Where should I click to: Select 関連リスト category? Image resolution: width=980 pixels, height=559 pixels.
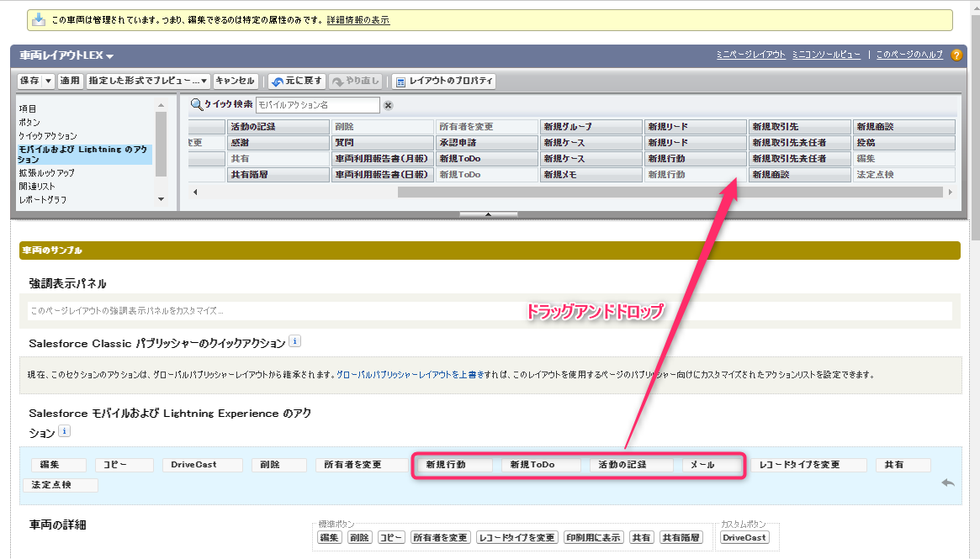click(x=37, y=186)
